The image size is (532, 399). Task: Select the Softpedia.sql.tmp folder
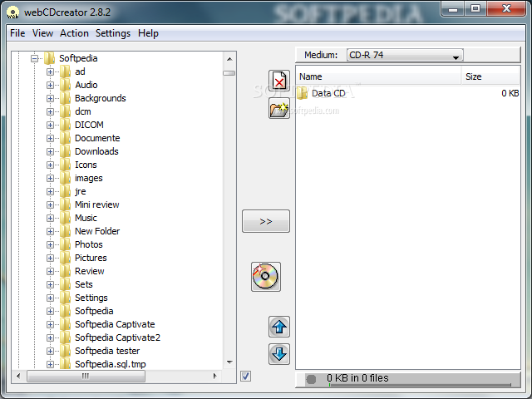(x=111, y=364)
